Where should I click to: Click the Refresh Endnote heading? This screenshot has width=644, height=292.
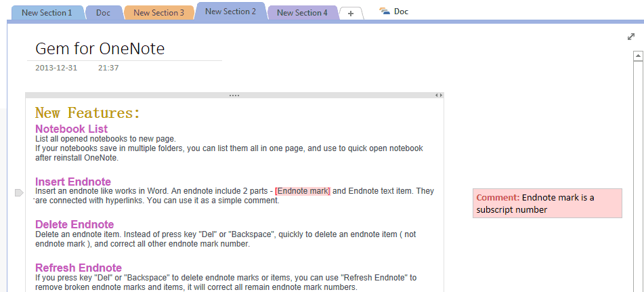point(79,268)
